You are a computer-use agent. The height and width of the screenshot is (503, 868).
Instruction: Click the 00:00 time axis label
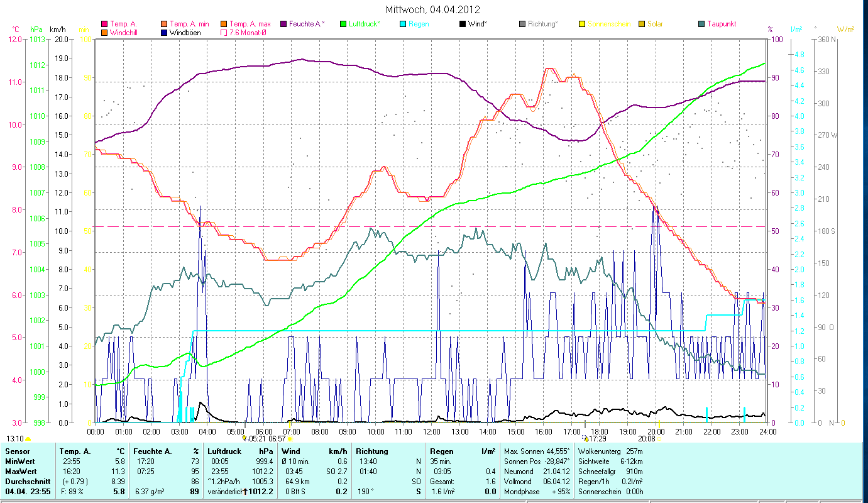coord(96,431)
